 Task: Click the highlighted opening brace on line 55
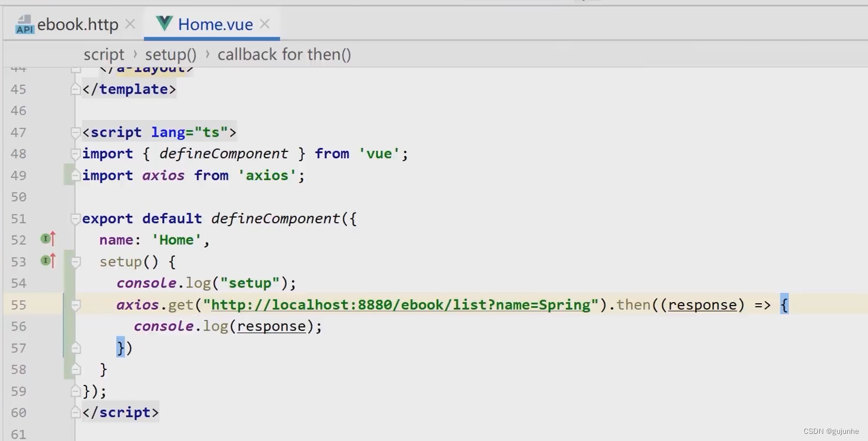784,304
